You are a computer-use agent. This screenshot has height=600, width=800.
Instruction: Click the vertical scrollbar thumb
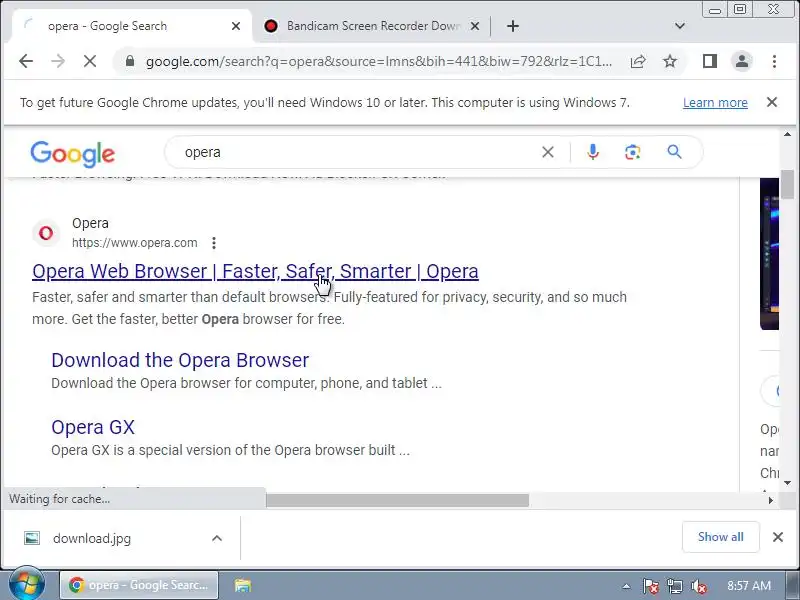pyautogui.click(x=787, y=184)
